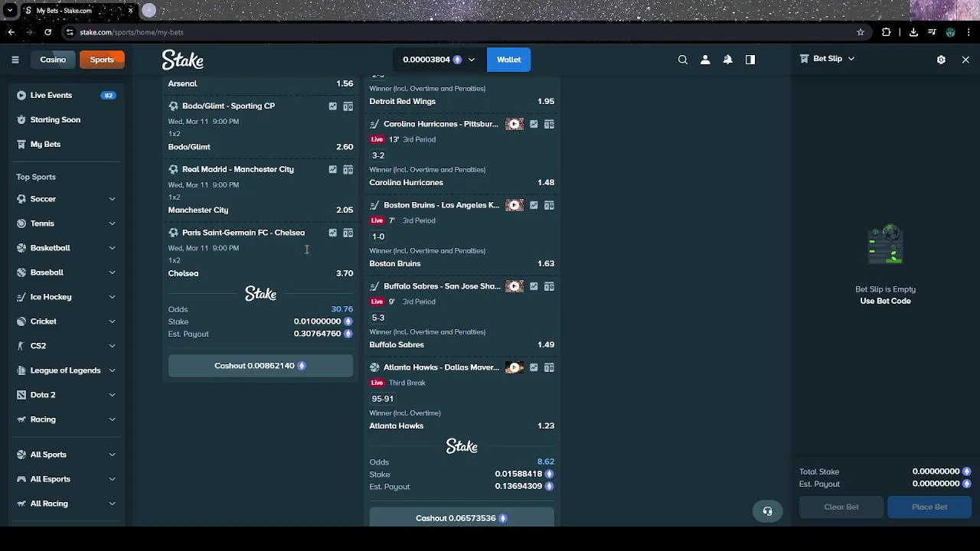Open the browser extensions puzzle icon
This screenshot has height=551, width=980.
pyautogui.click(x=887, y=32)
